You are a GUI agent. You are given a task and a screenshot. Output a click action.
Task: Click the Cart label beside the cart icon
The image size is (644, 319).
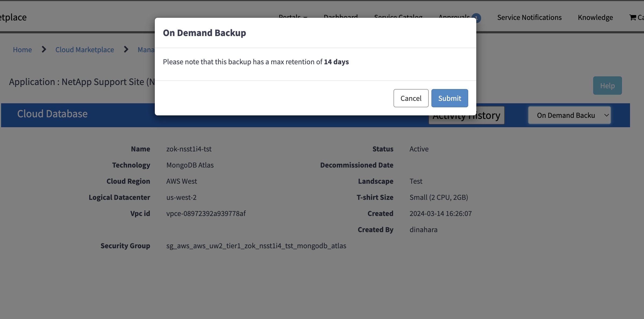coord(641,17)
